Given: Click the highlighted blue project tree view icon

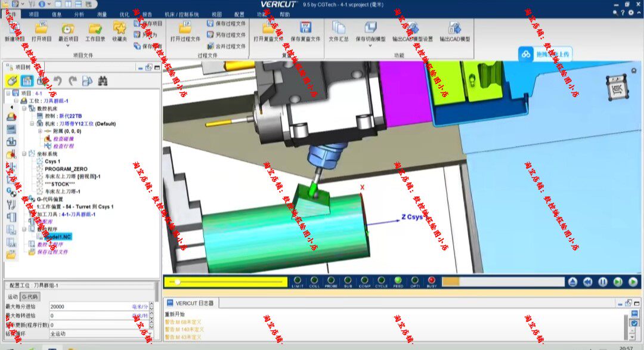Looking at the screenshot, I should click(x=27, y=81).
